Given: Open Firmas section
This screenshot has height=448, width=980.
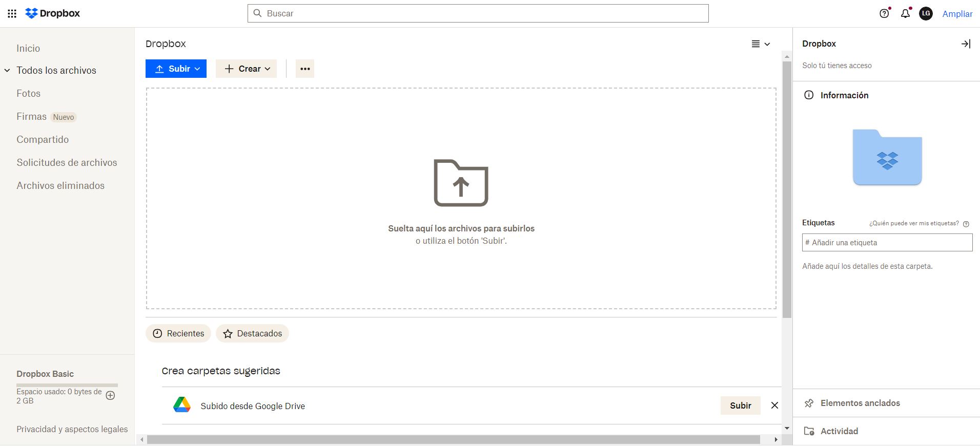Looking at the screenshot, I should coord(31,117).
